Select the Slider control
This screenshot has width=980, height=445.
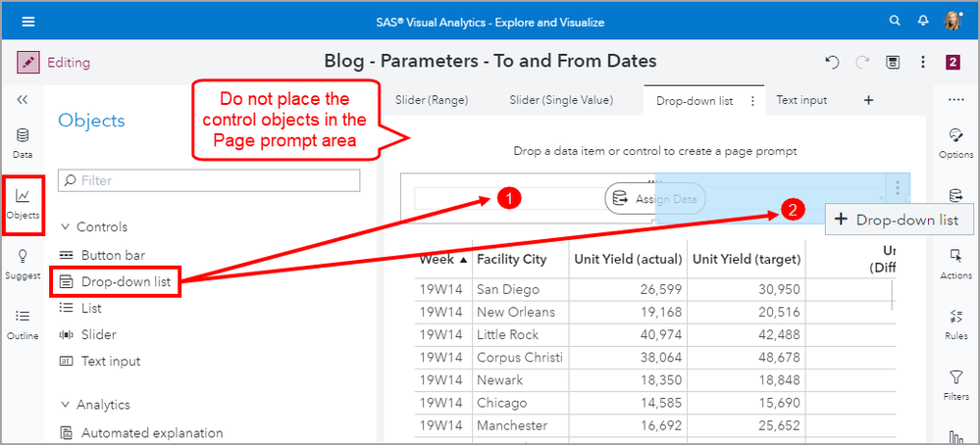88,334
